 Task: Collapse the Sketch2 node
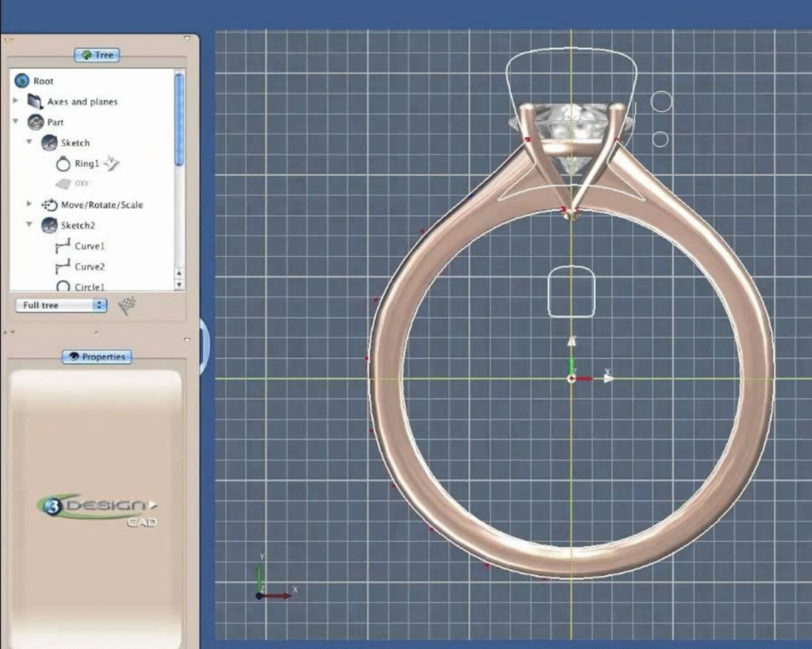tap(29, 225)
